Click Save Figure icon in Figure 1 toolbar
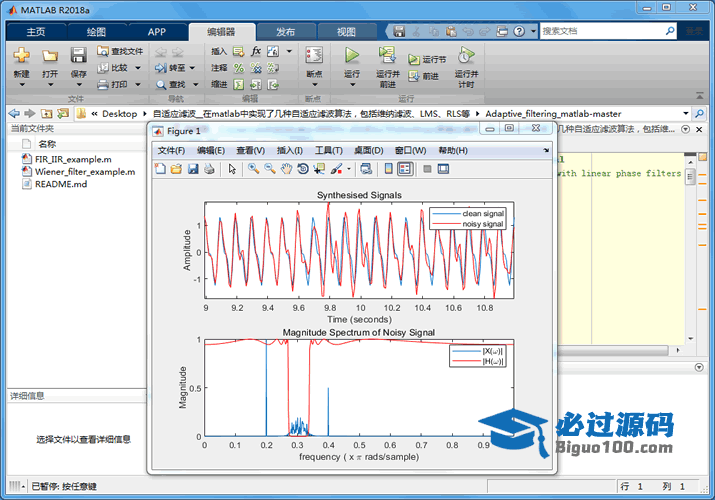 (193, 169)
